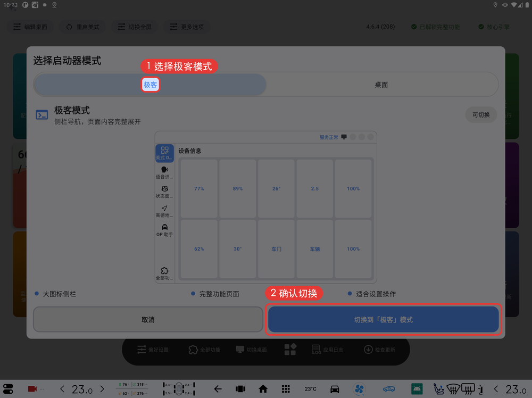Click the 2.5 tile in preview
This screenshot has height=398, width=532.
point(315,189)
